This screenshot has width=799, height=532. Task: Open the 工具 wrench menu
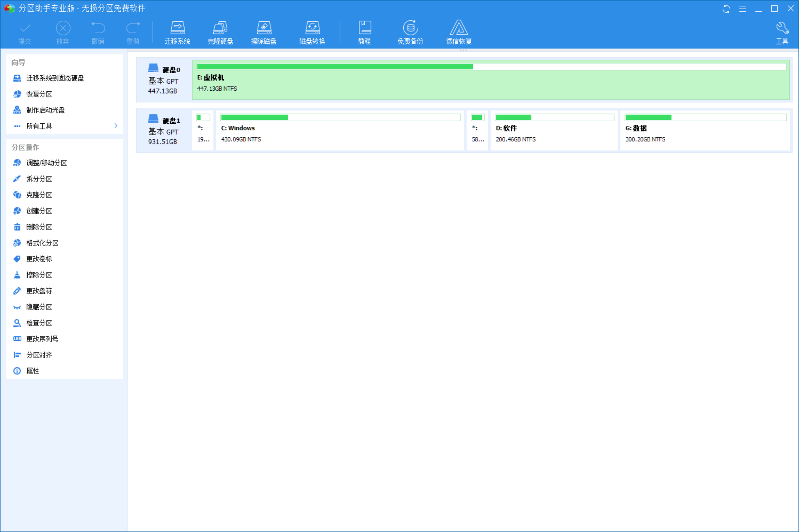tap(782, 33)
